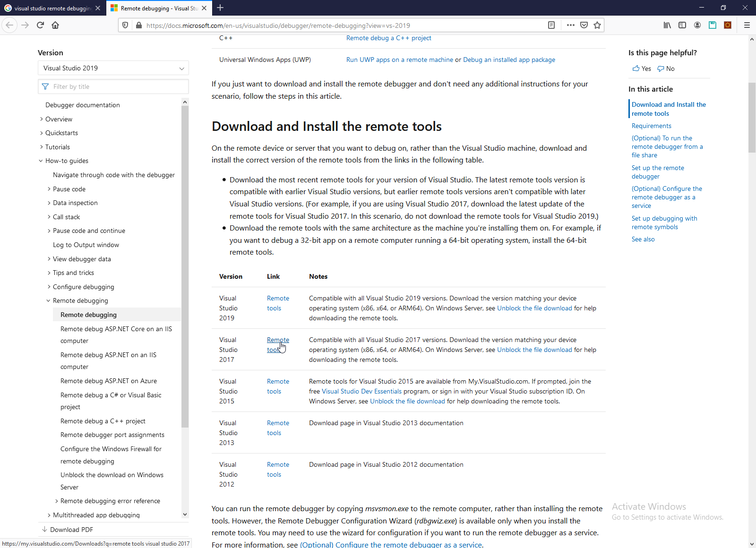This screenshot has height=548, width=756.
Task: Open the browser home page
Action: click(55, 25)
